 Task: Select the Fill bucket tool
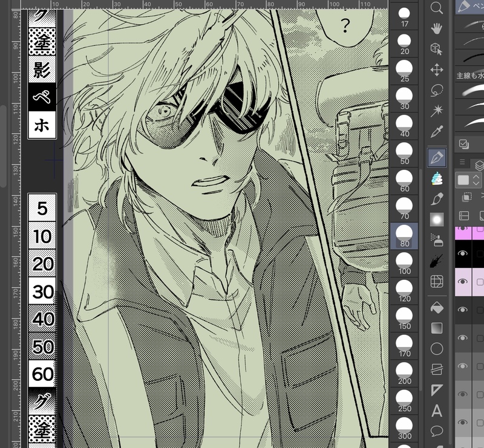pos(437,308)
